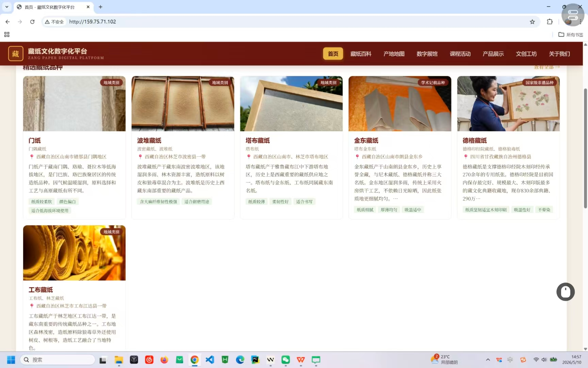The width and height of the screenshot is (588, 368).
Task: Click the 含大麻纤维韧性极强 tag
Action: [159, 202]
